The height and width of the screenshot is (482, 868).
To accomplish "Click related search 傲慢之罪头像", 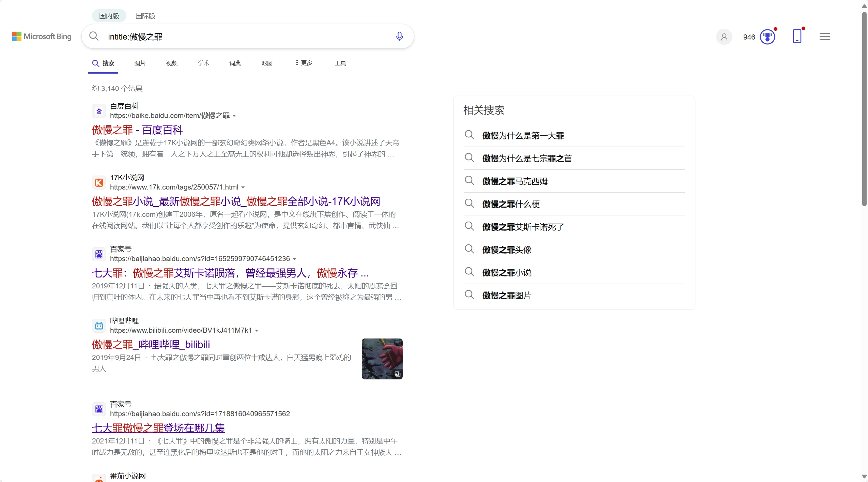I will (x=507, y=250).
